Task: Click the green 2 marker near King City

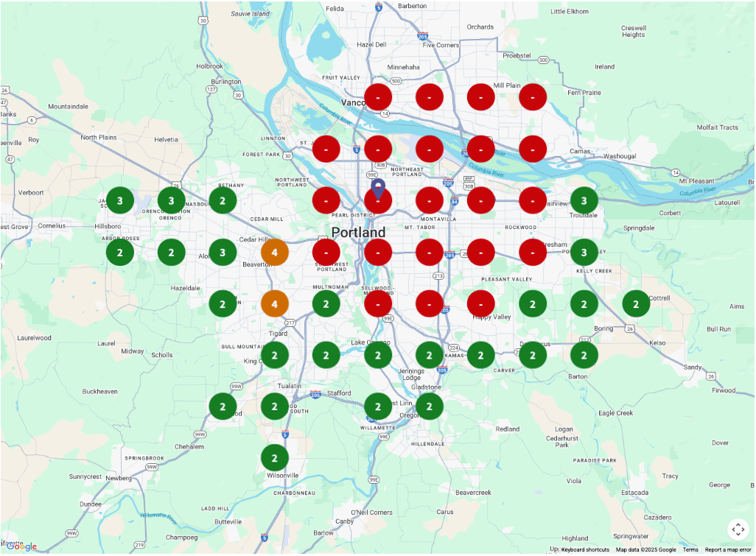Action: [274, 356]
